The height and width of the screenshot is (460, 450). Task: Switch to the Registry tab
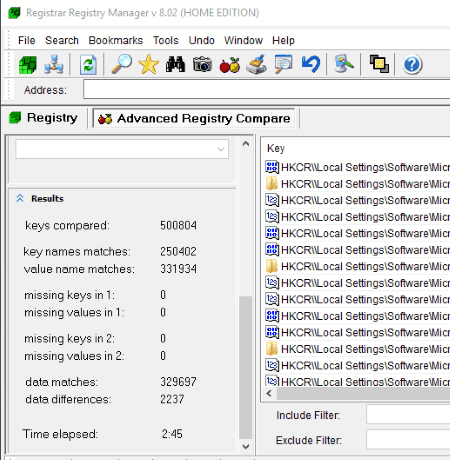[x=44, y=118]
